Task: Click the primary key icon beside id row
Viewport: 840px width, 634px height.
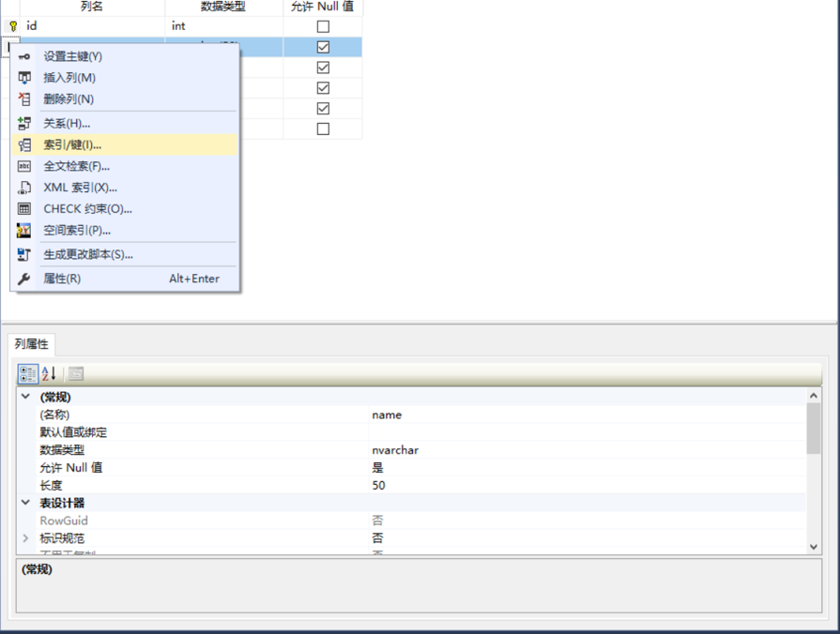Action: click(x=13, y=25)
